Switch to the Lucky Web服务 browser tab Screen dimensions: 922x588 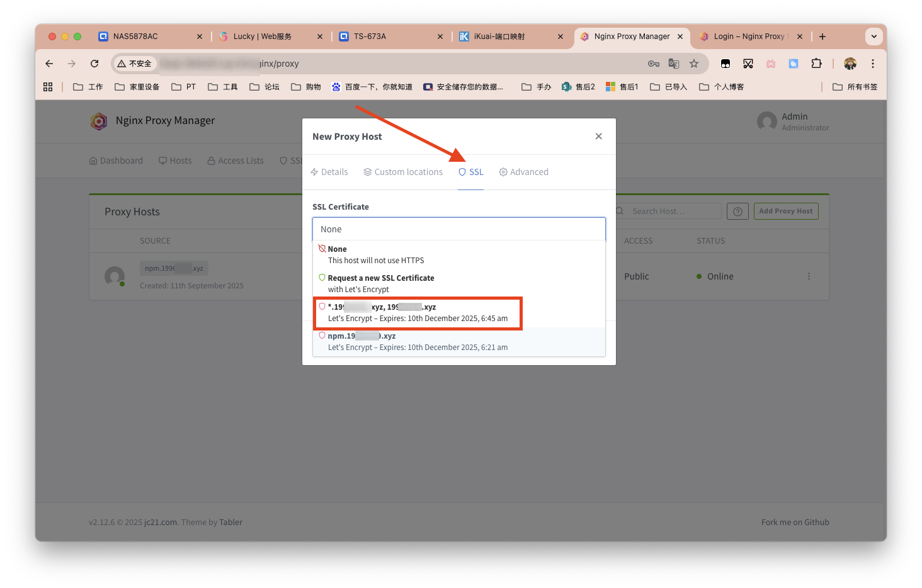coord(262,37)
